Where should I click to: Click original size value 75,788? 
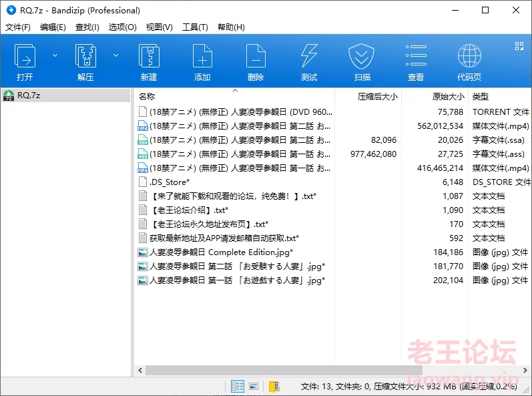pos(451,112)
